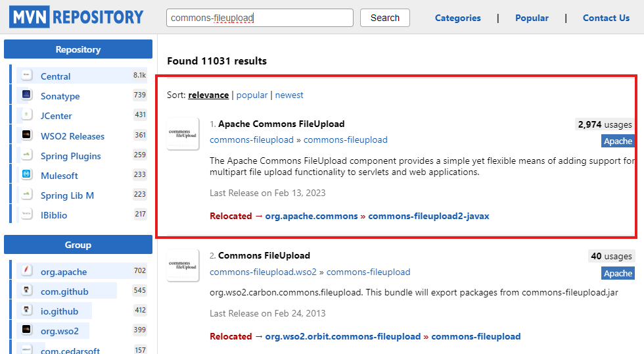Click the WSO2 Releases repository icon
This screenshot has width=644, height=354.
click(x=27, y=135)
